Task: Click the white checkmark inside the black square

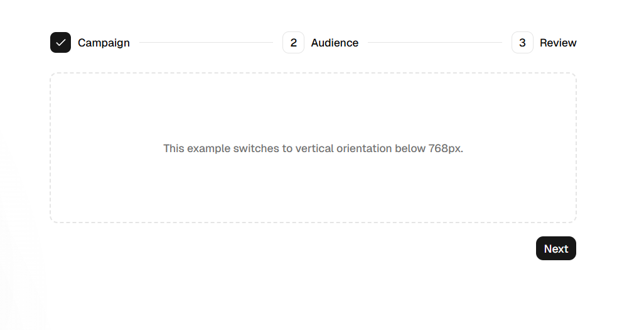Action: point(60,42)
